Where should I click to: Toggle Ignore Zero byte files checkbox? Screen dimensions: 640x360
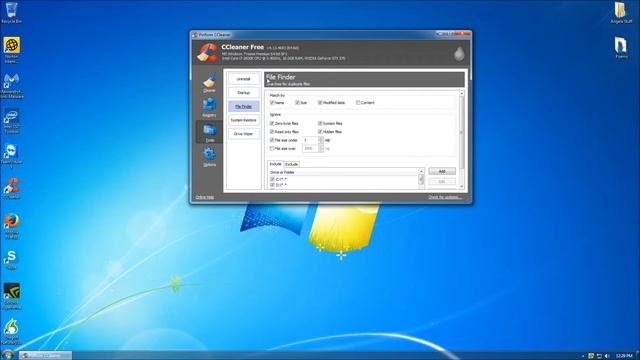pos(272,123)
